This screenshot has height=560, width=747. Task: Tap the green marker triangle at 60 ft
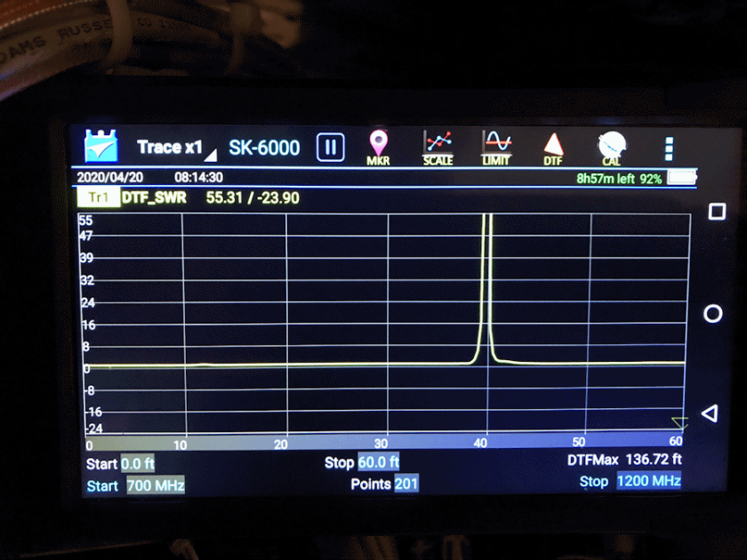pyautogui.click(x=679, y=421)
